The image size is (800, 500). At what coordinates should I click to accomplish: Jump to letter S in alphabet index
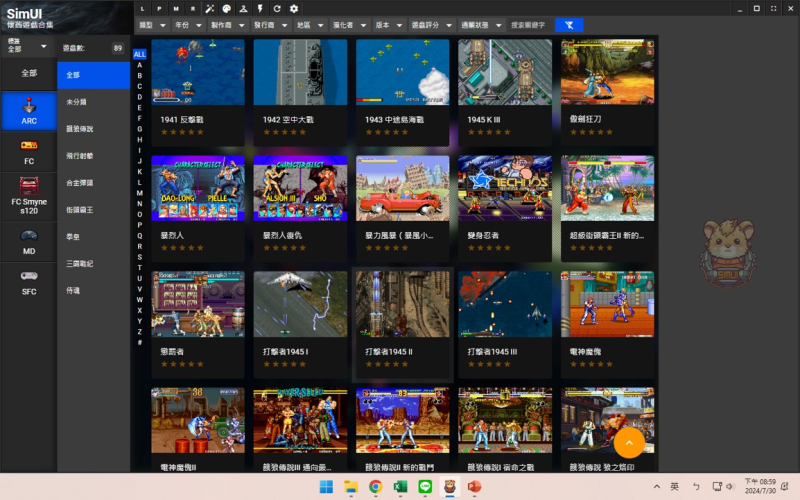139,257
